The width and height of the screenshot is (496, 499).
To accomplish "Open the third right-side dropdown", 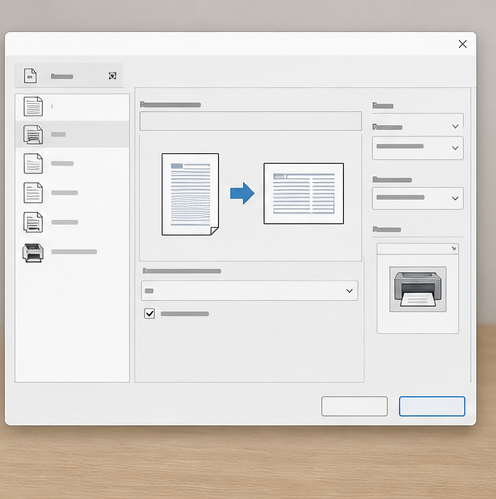I will pyautogui.click(x=418, y=198).
